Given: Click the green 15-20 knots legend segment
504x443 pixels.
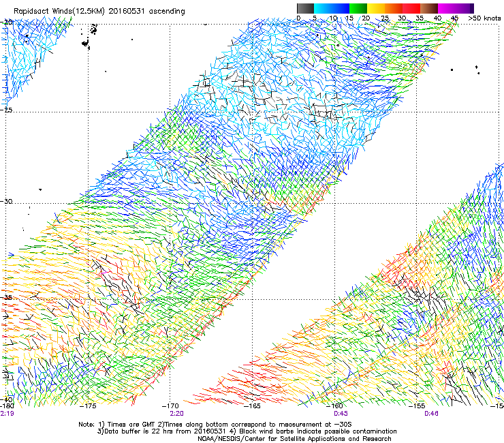Looking at the screenshot, I should point(358,8).
